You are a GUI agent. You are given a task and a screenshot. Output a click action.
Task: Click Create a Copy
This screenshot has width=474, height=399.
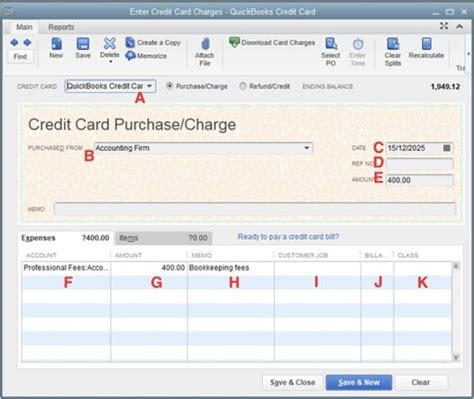153,43
